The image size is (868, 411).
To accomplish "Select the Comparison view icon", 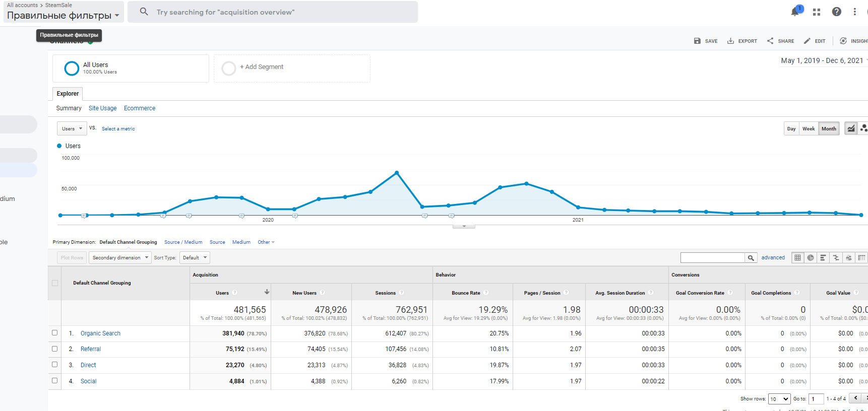I will 836,258.
